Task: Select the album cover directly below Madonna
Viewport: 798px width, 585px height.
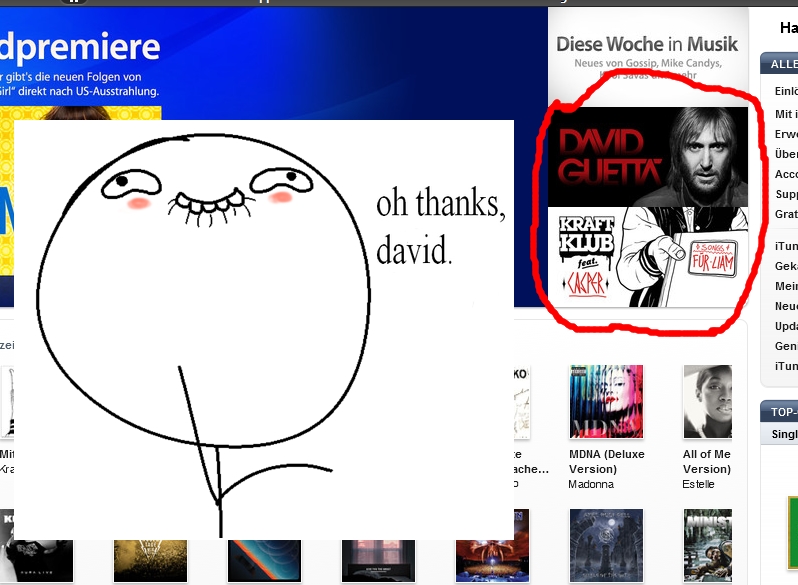Action: pyautogui.click(x=606, y=546)
